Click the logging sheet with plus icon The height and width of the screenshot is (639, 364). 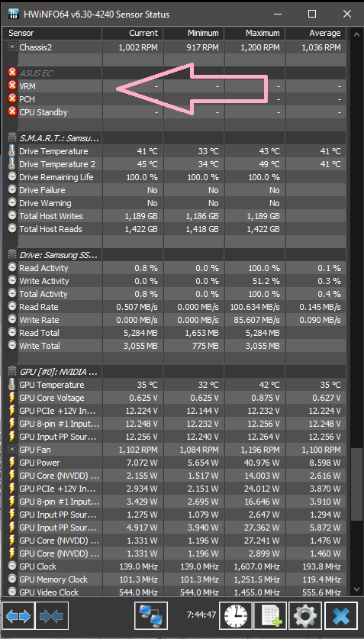[270, 615]
